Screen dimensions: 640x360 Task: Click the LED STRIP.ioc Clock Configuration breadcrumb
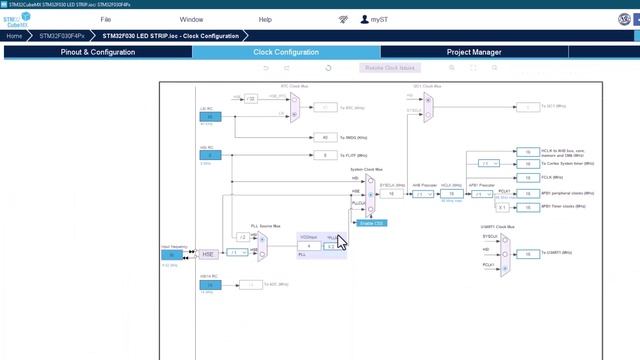[171, 36]
